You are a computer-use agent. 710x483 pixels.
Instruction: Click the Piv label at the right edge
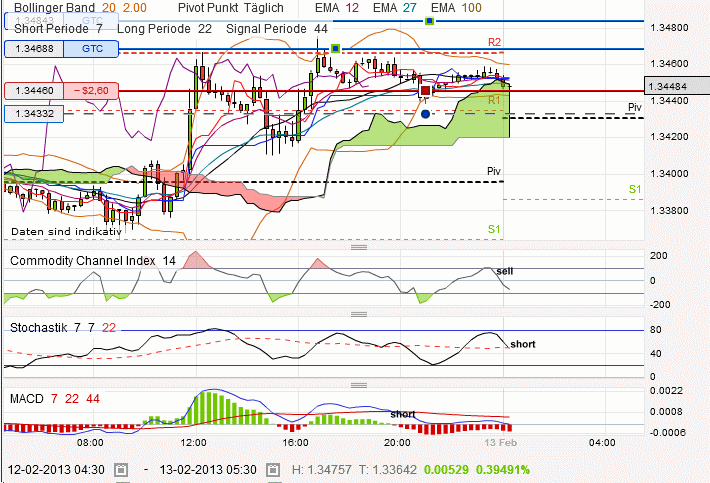(635, 107)
